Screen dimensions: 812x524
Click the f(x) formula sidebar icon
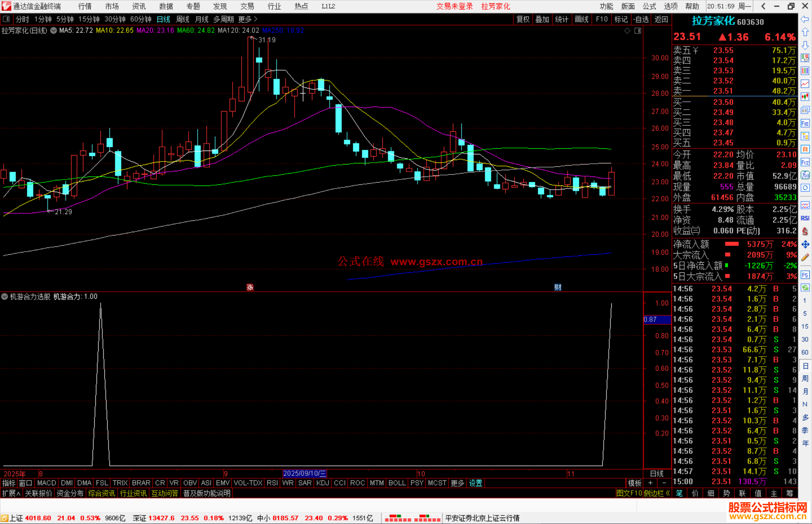[x=805, y=175]
